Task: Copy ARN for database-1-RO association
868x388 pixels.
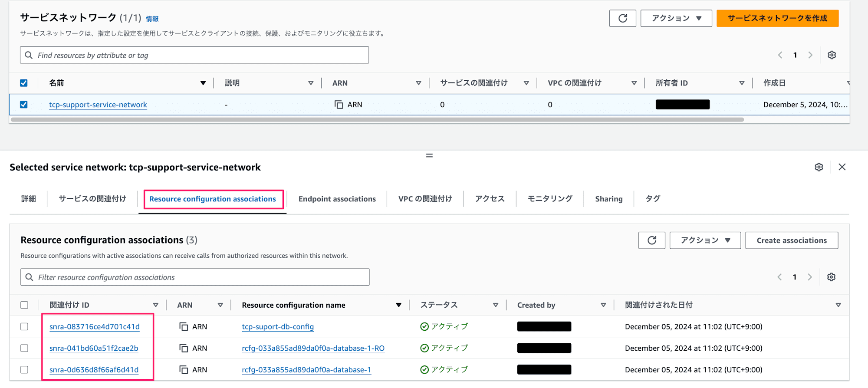Action: click(184, 348)
